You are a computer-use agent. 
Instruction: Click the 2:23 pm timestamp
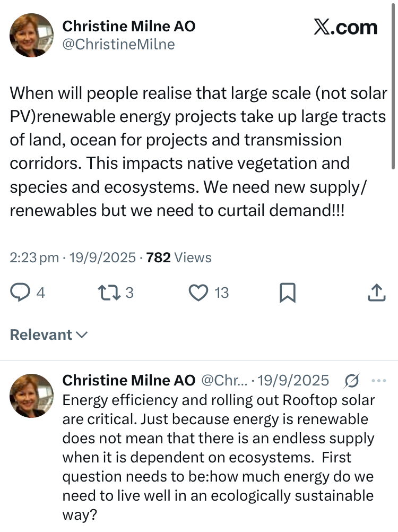pyautogui.click(x=34, y=258)
